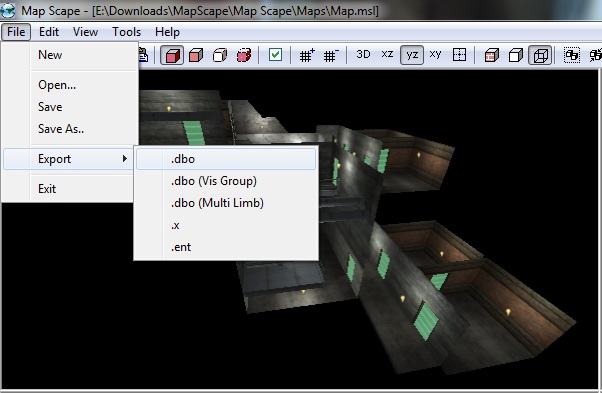
Task: Open the Edit menu
Action: pyautogui.click(x=49, y=32)
